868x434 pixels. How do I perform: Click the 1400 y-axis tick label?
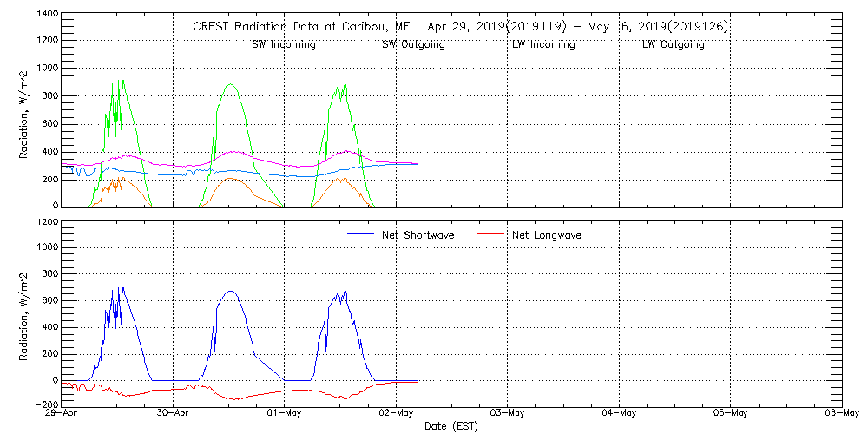48,16
